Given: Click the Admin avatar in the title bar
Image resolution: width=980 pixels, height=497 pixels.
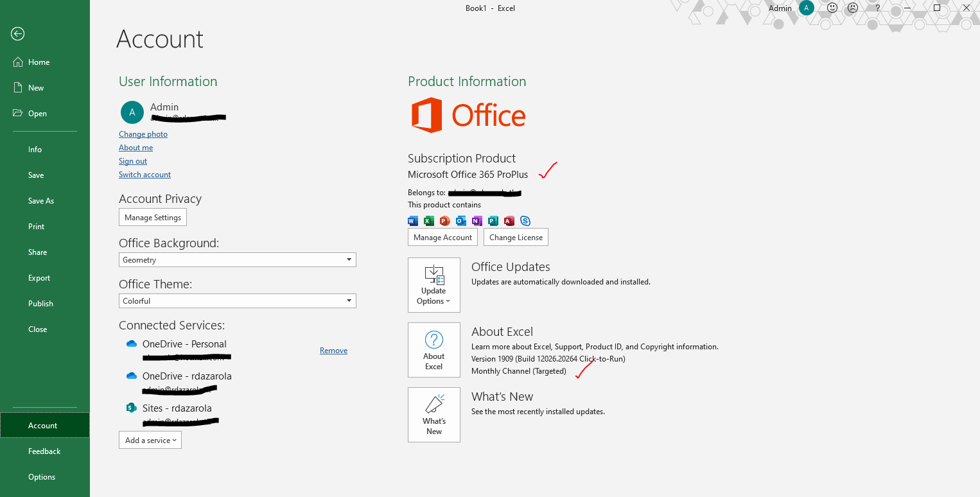Looking at the screenshot, I should click(x=807, y=8).
